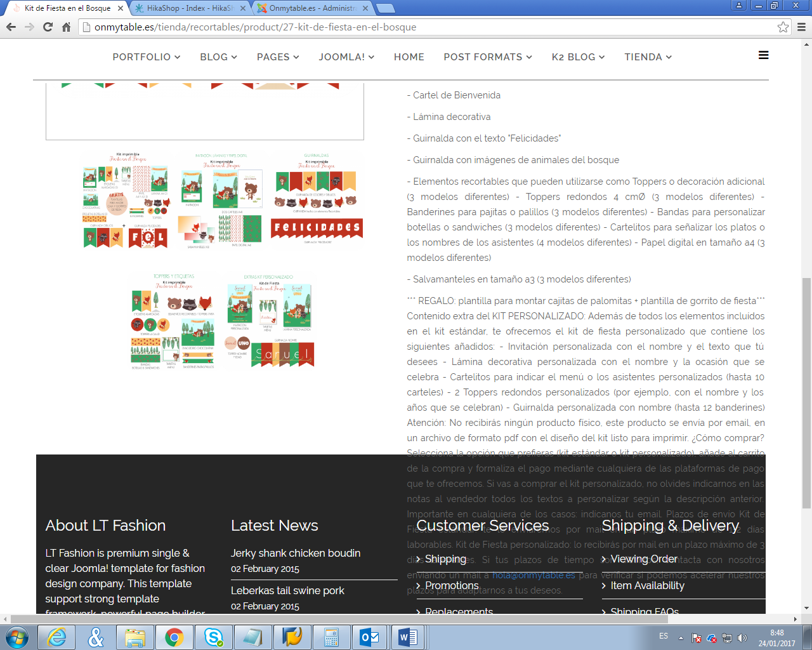This screenshot has height=650, width=812.
Task: Close the Kit de Fiesta en el Bosque tab
Action: [x=121, y=8]
